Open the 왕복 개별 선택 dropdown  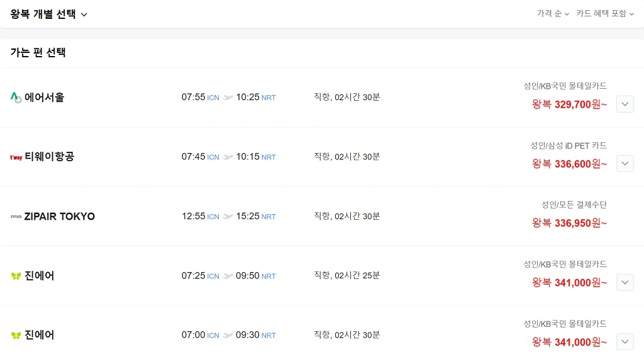(x=48, y=13)
